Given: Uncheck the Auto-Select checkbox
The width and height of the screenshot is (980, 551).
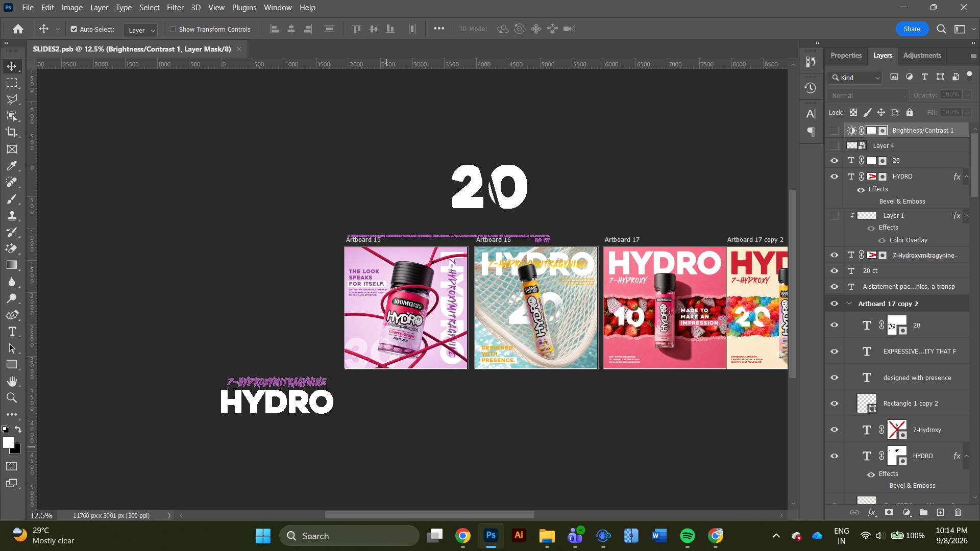Looking at the screenshot, I should click(x=74, y=29).
